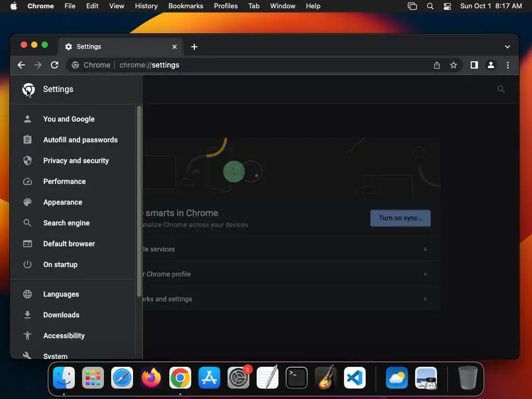The width and height of the screenshot is (532, 399).
Task: Open the View menu
Action: pos(116,6)
